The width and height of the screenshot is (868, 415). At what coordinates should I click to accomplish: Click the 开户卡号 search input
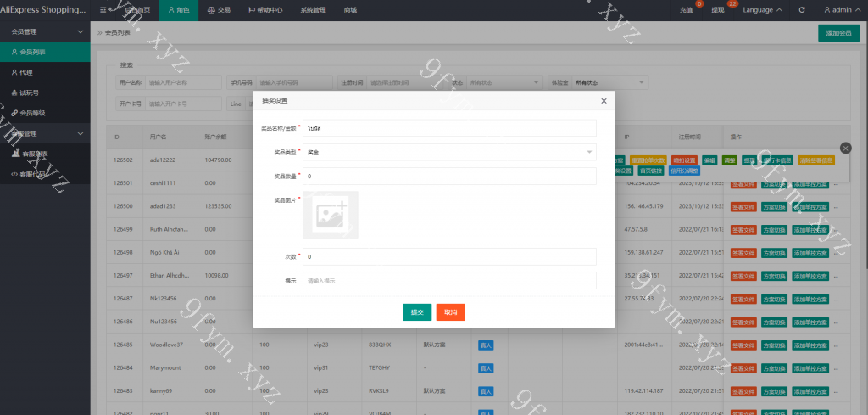click(184, 104)
